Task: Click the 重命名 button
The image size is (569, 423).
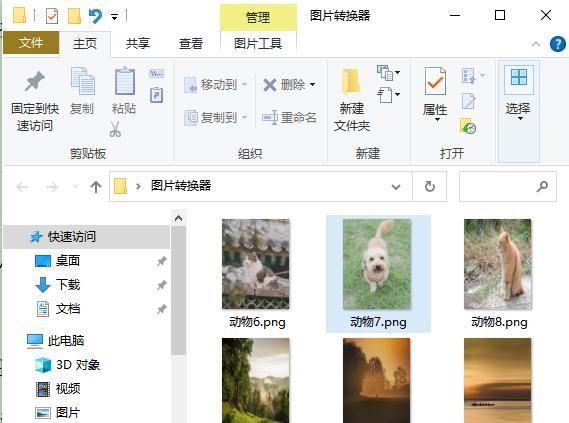Action: [x=289, y=118]
